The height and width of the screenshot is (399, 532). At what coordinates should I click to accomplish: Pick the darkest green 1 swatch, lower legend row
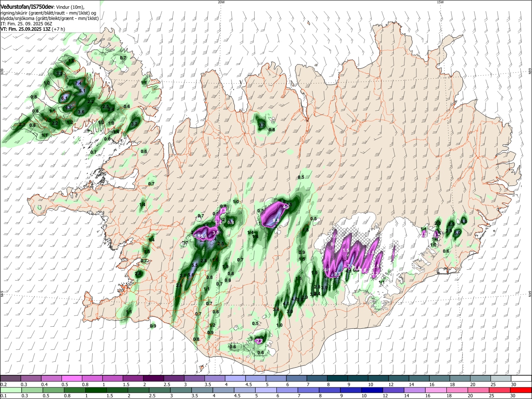96,390
